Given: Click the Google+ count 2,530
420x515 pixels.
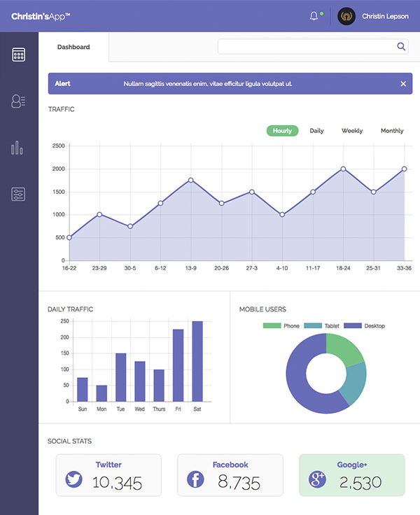Looking at the screenshot, I should point(360,483).
